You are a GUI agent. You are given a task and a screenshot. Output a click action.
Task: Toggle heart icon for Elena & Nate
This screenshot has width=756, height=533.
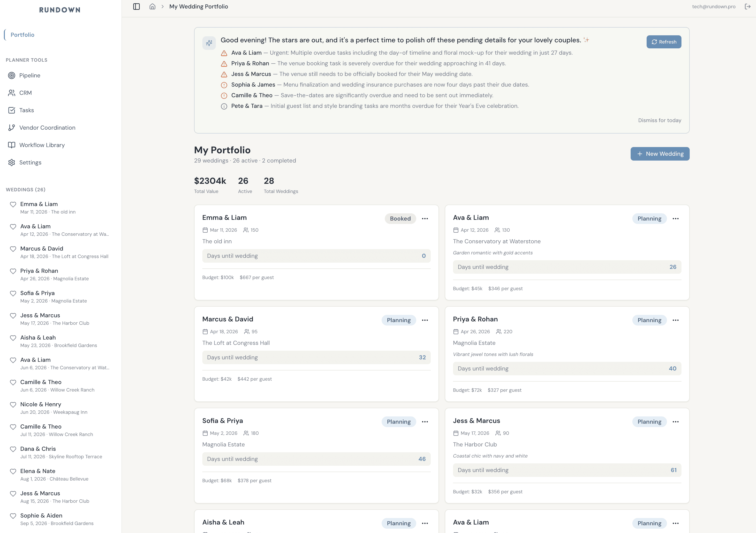(x=13, y=472)
